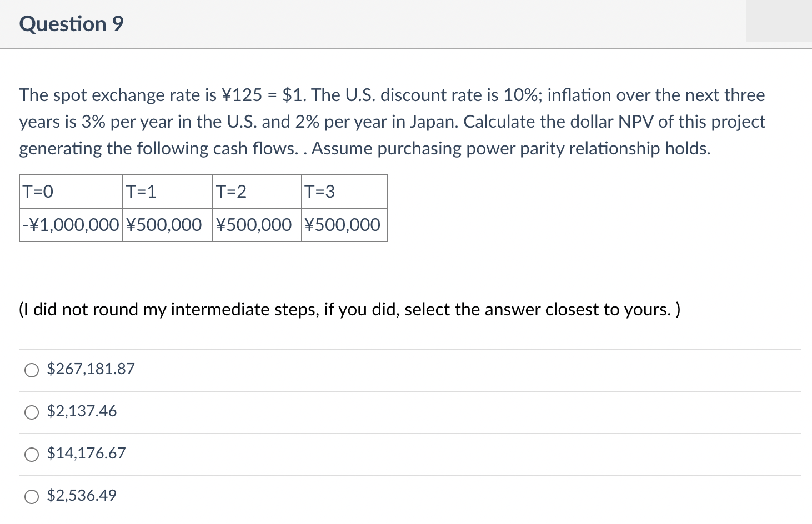
Task: Click the -¥1,000,000 cash flow cell
Action: pyautogui.click(x=71, y=225)
